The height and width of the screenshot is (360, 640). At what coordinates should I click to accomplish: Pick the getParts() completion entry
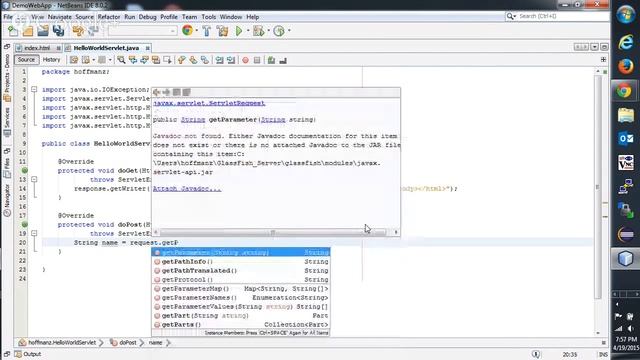[241, 324]
